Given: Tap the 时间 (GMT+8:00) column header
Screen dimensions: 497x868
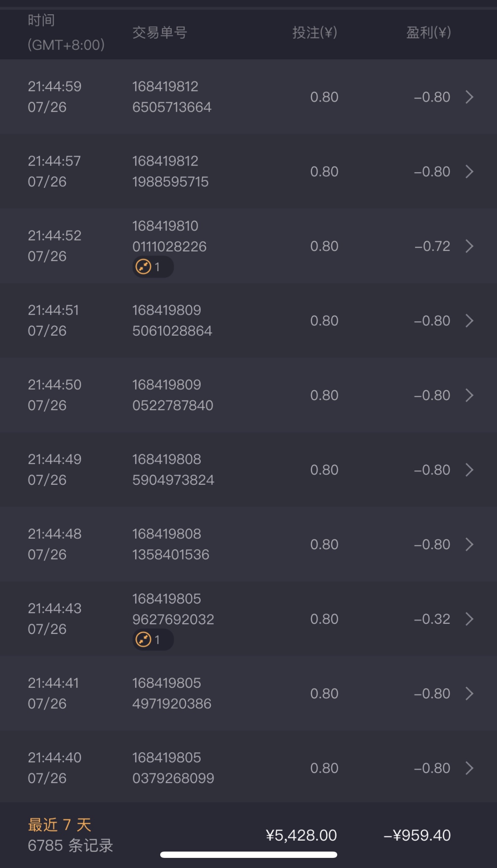Looking at the screenshot, I should point(66,32).
